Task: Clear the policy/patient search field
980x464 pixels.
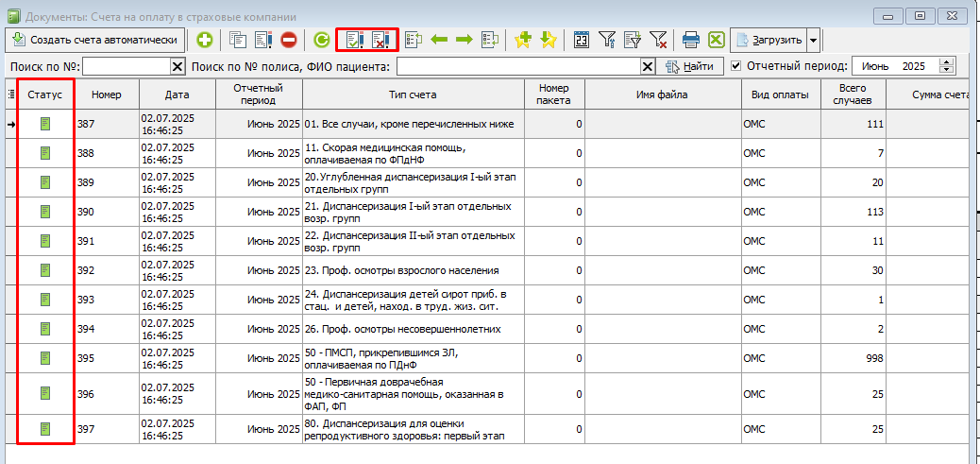Action: pos(648,66)
